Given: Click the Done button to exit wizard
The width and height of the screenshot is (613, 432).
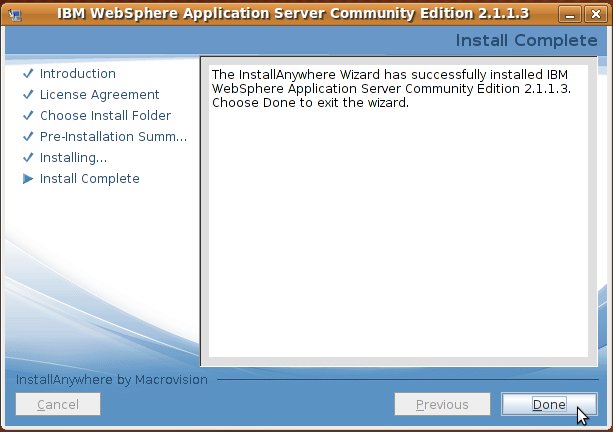Looking at the screenshot, I should pos(549,404).
